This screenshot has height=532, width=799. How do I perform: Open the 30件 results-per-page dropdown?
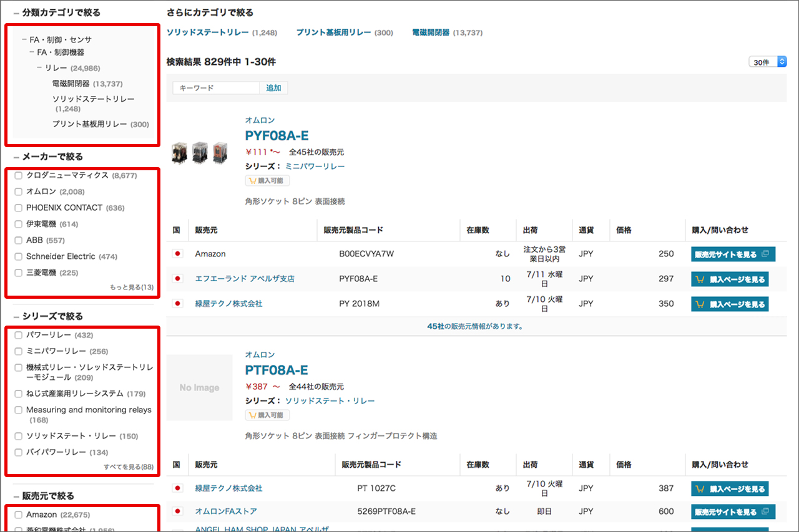[768, 62]
